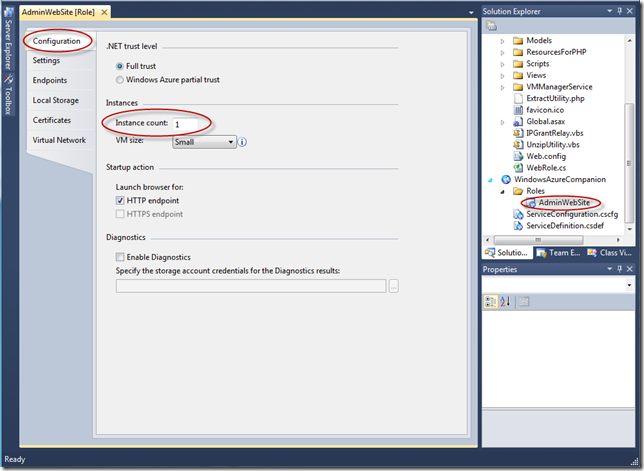
Task: Switch to Solution Explorer bottom tab
Action: [507, 253]
